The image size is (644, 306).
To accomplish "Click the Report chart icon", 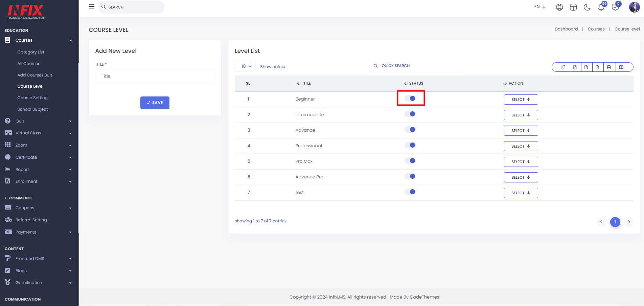I will click(8, 169).
